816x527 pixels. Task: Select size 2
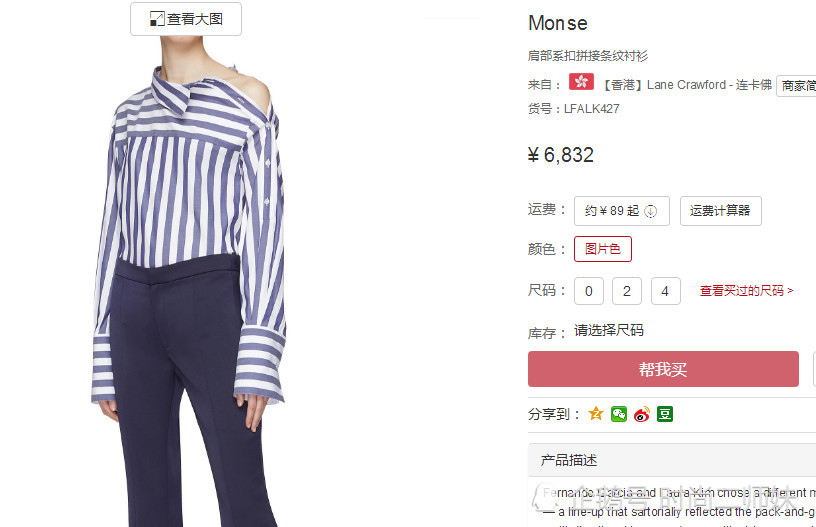(x=627, y=291)
